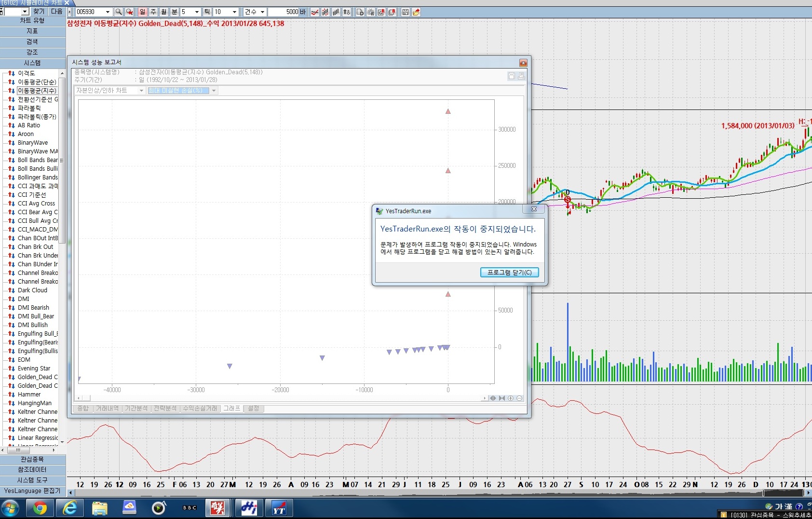
Task: Switch to the 거래내역 tab
Action: click(107, 409)
